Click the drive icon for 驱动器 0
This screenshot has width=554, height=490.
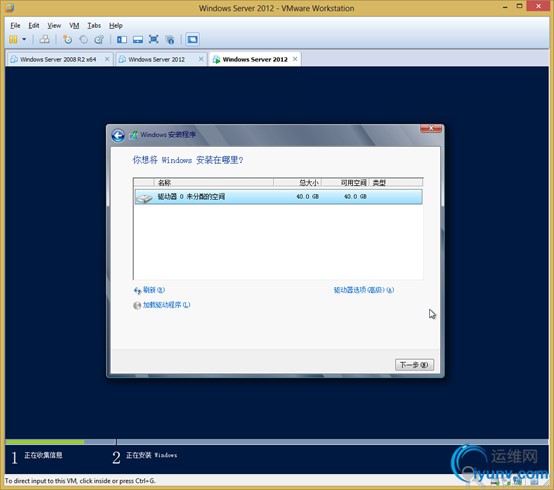[144, 198]
